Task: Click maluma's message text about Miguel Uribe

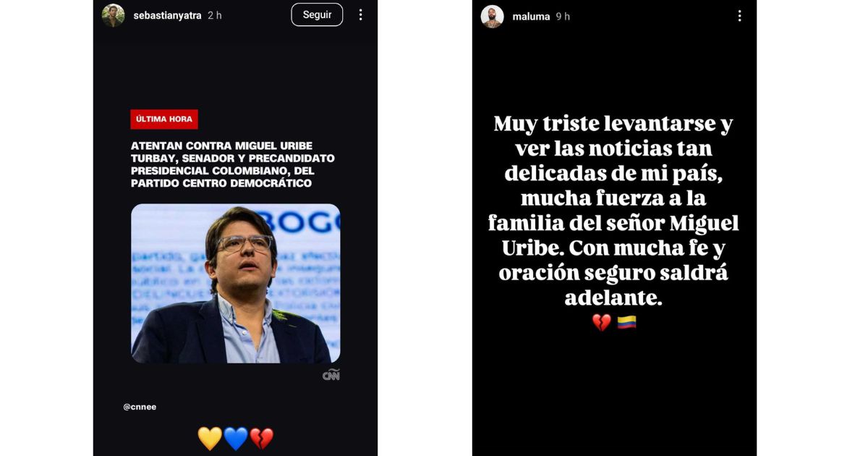Action: (613, 211)
